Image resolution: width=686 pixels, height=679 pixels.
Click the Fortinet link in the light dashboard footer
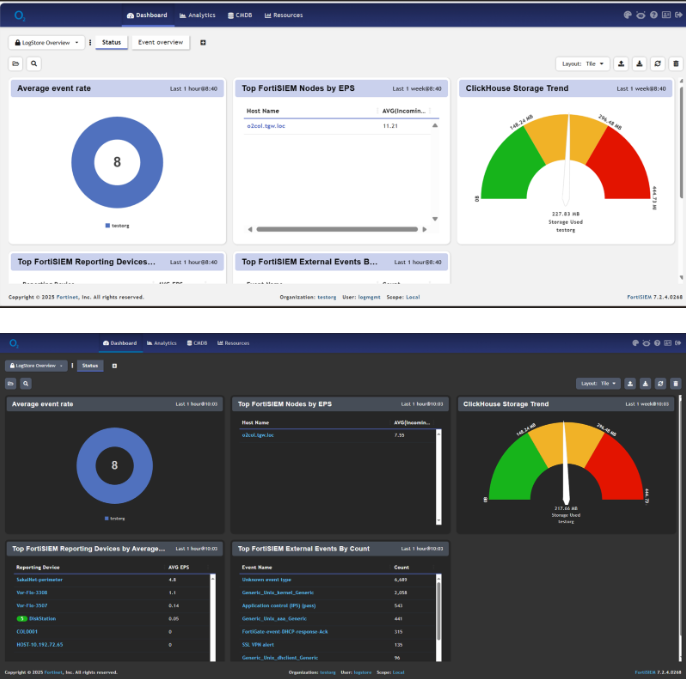pos(67,297)
